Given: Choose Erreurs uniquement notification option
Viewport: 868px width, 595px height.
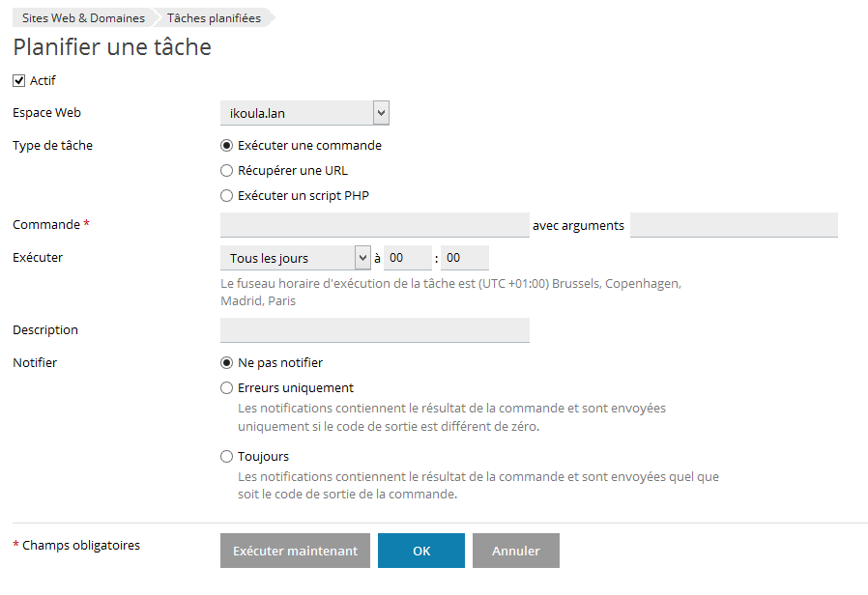Looking at the screenshot, I should click(227, 388).
